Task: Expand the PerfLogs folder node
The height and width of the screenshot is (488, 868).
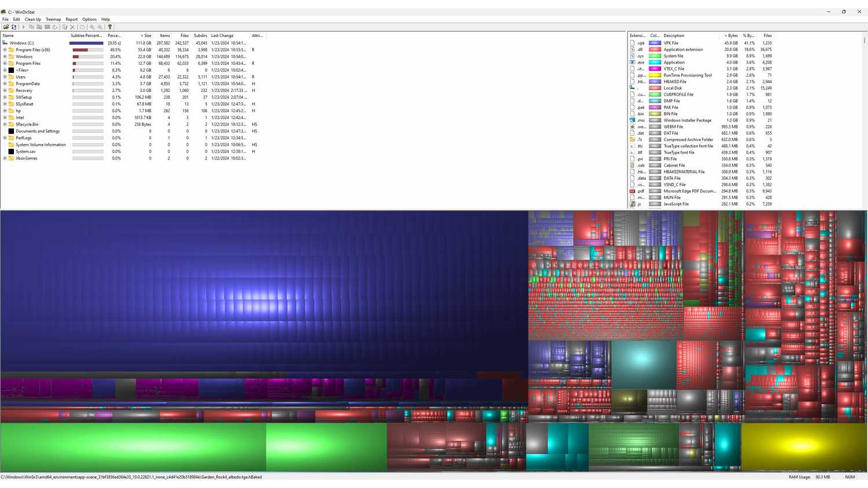Action: click(x=5, y=138)
